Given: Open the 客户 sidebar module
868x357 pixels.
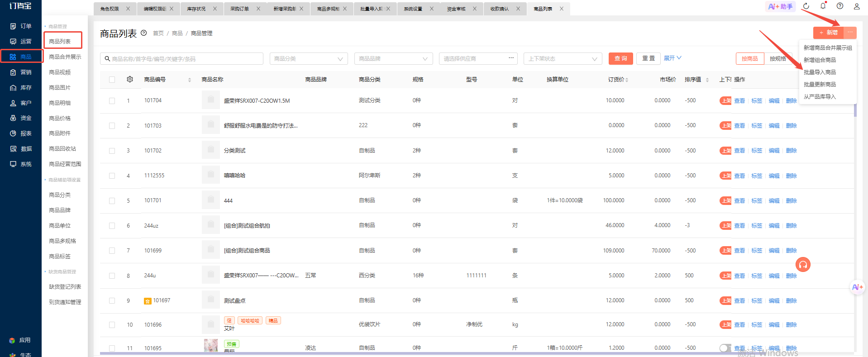Looking at the screenshot, I should 21,103.
